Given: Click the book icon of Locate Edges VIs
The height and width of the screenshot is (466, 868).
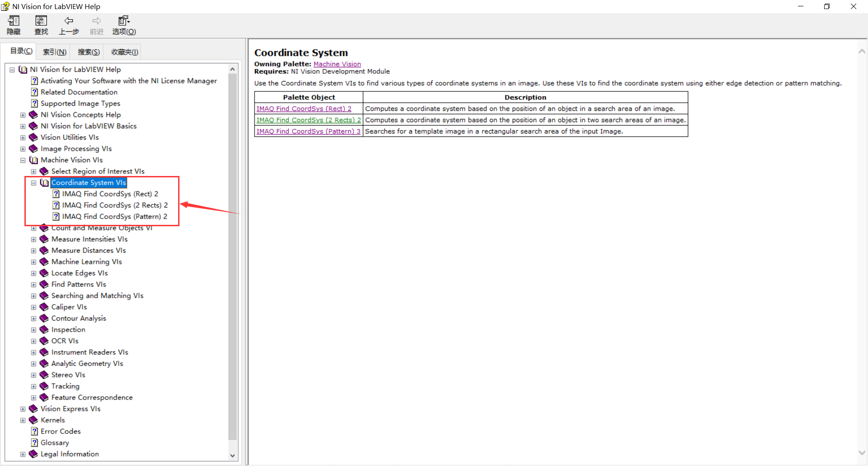Looking at the screenshot, I should (x=44, y=273).
